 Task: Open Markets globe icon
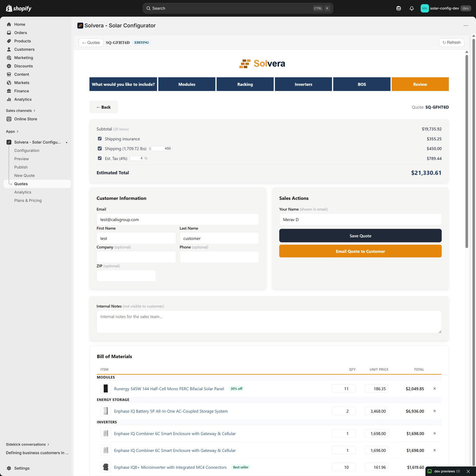[x=9, y=83]
